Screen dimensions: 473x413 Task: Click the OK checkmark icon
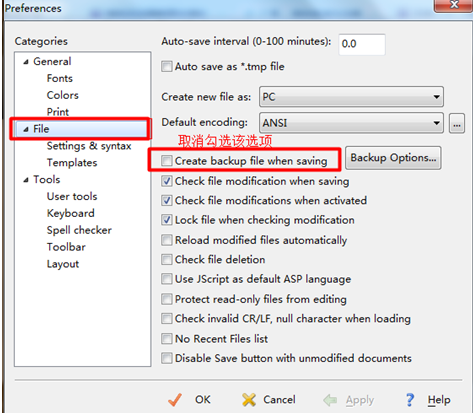pos(175,400)
